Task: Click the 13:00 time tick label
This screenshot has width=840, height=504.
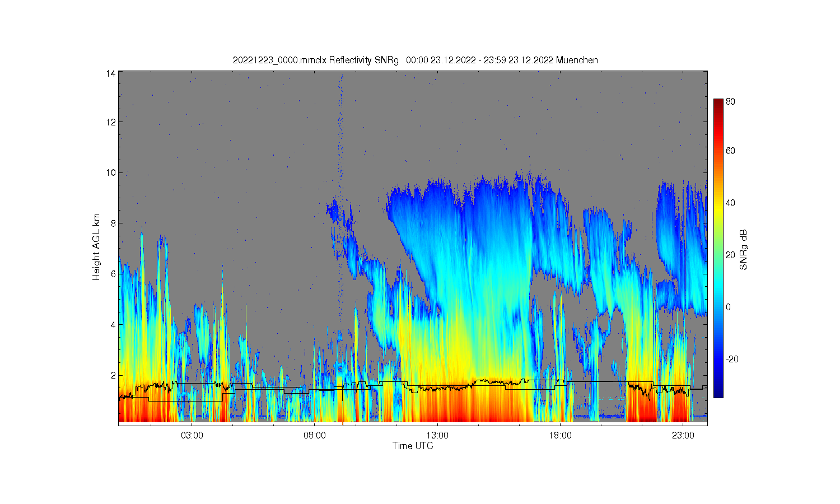Action: coord(437,436)
